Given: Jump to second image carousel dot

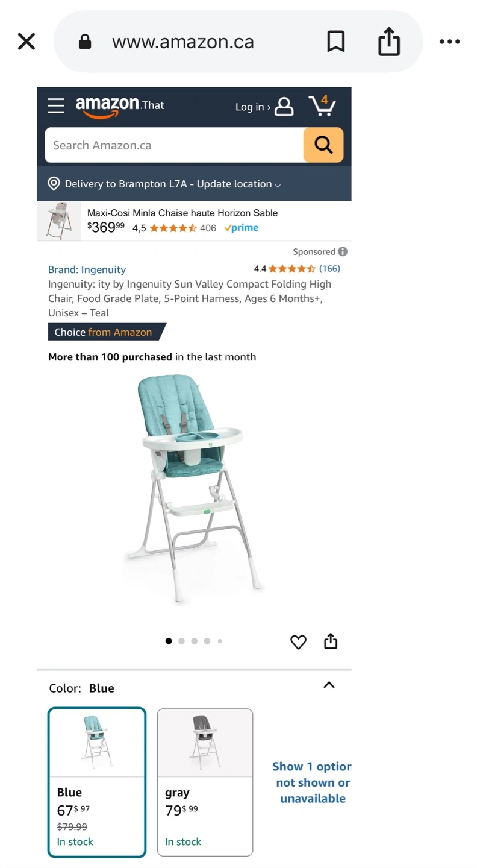Looking at the screenshot, I should 181,641.
